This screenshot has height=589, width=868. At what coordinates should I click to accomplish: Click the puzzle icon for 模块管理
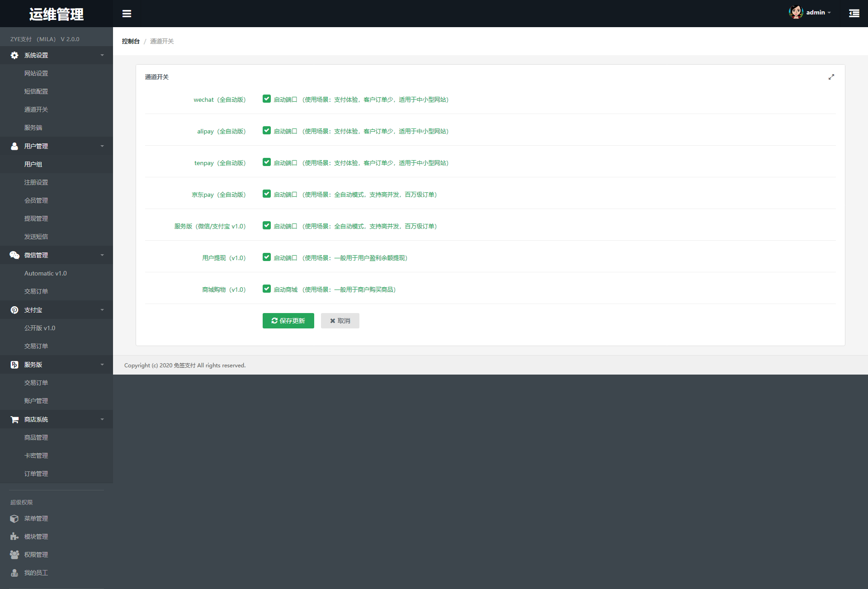pos(14,537)
